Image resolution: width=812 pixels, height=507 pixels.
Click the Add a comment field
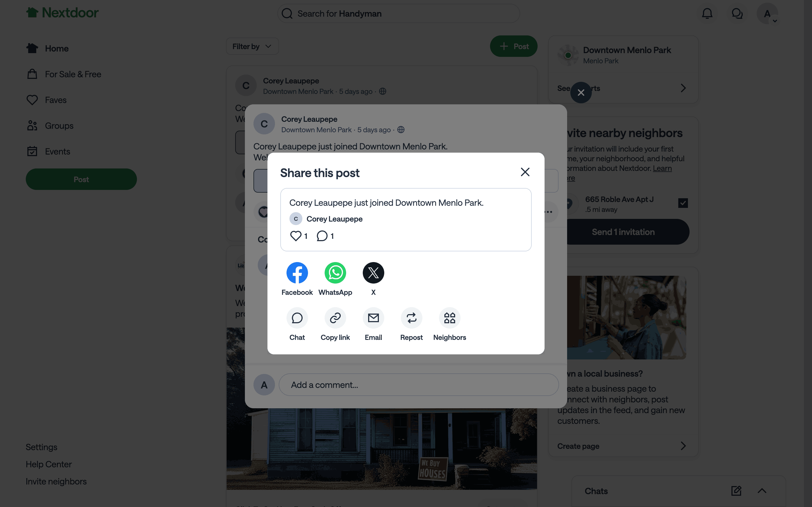click(418, 385)
